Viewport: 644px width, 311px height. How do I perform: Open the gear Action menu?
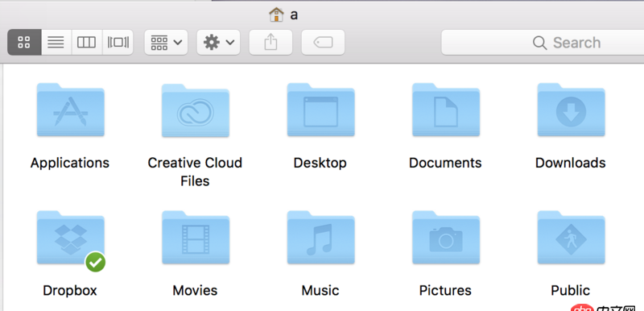pos(218,42)
